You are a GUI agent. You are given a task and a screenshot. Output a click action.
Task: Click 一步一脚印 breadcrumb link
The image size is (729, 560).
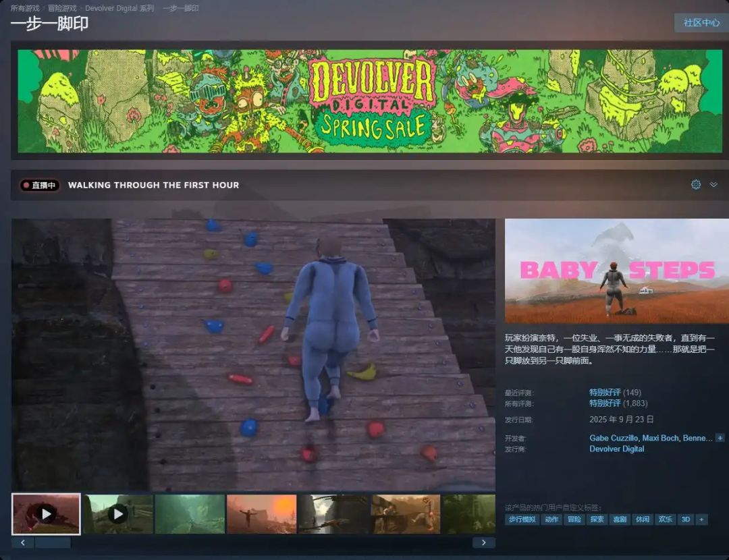click(181, 8)
